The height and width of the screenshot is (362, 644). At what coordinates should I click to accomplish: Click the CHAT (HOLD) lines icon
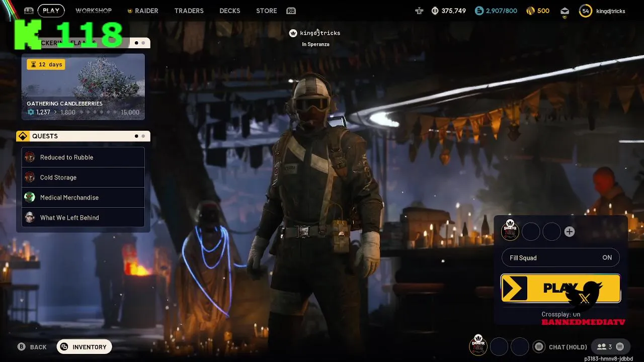click(x=539, y=347)
